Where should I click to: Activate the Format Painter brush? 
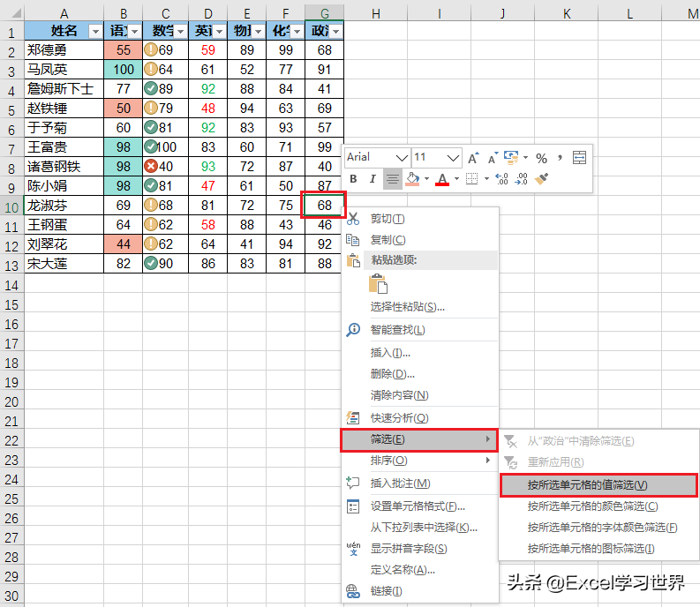point(541,179)
